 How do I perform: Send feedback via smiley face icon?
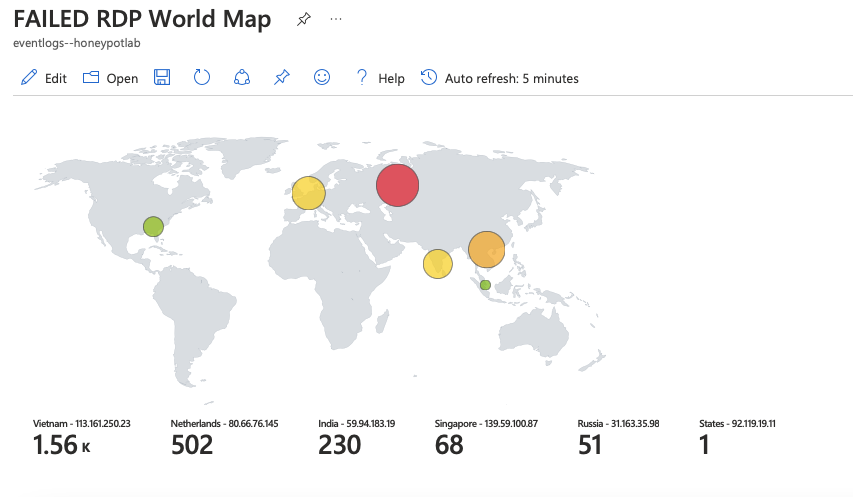[x=322, y=77]
